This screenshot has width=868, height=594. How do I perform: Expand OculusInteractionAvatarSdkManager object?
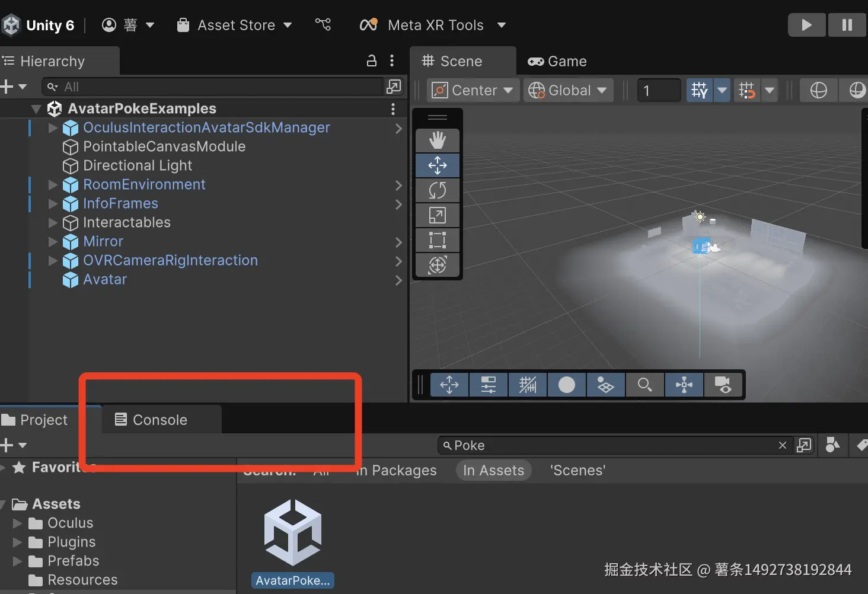tap(53, 128)
